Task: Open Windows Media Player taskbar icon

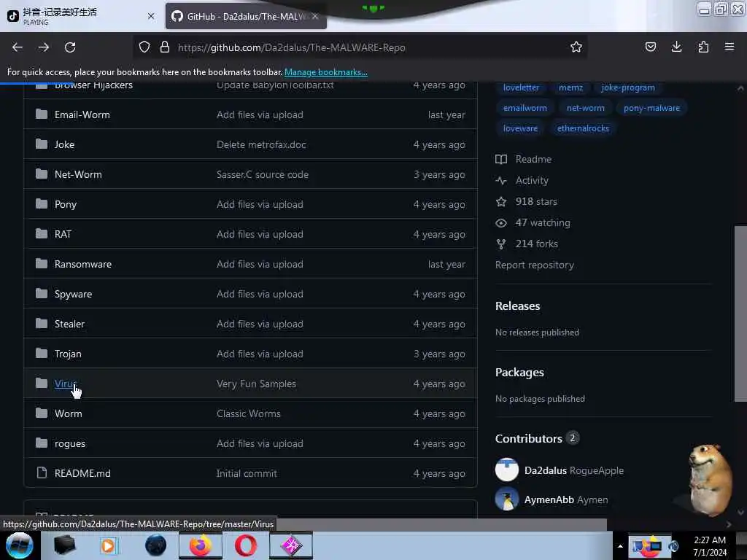Action: (108, 545)
